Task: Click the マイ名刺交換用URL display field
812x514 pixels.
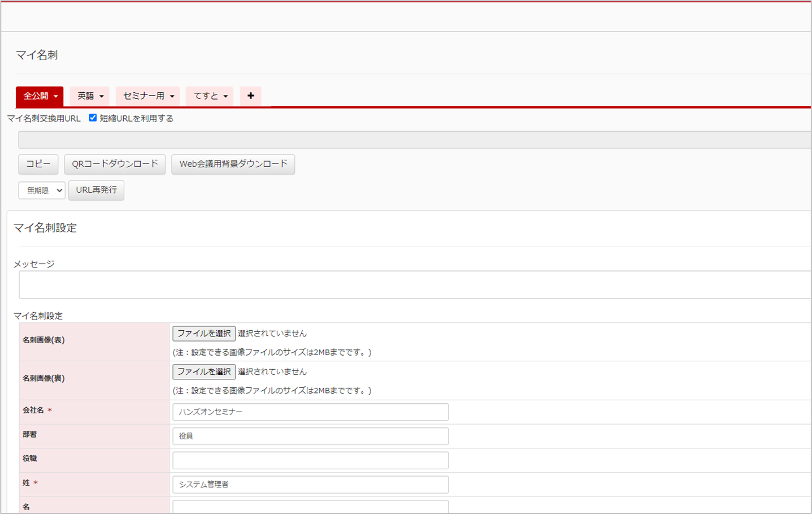Action: [415, 140]
